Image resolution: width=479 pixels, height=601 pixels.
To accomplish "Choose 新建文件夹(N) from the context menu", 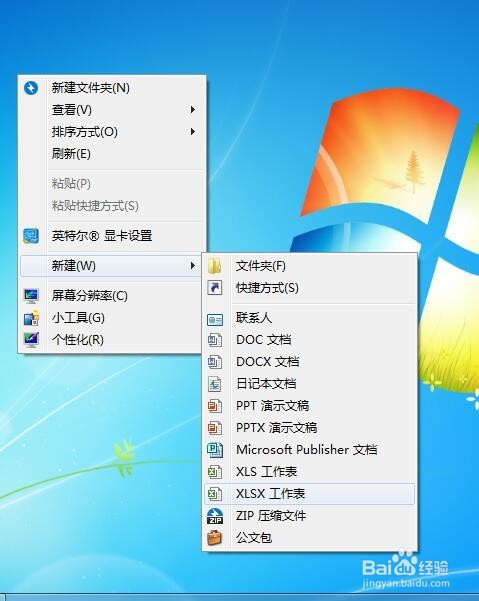I will point(111,88).
